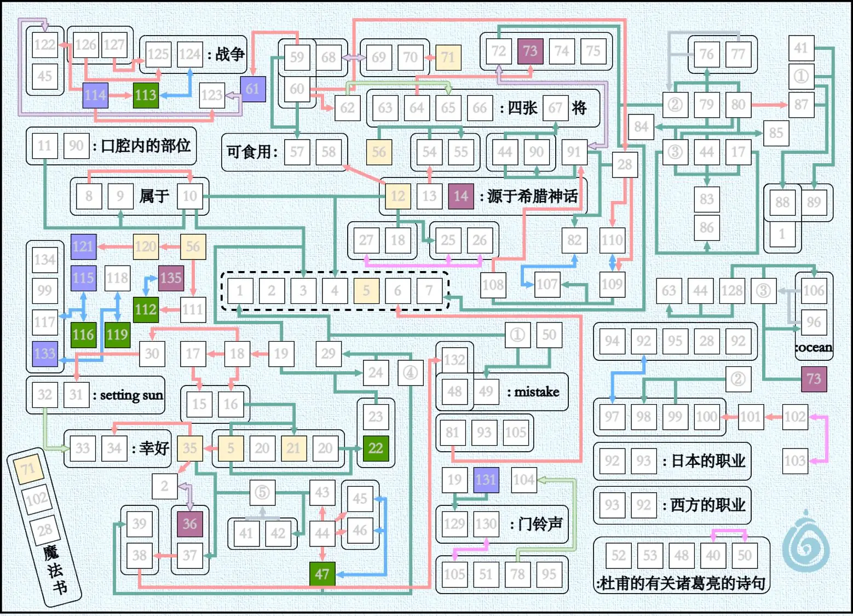The image size is (853, 616).
Task: Select the purple box numbered 131
Action: click(486, 480)
